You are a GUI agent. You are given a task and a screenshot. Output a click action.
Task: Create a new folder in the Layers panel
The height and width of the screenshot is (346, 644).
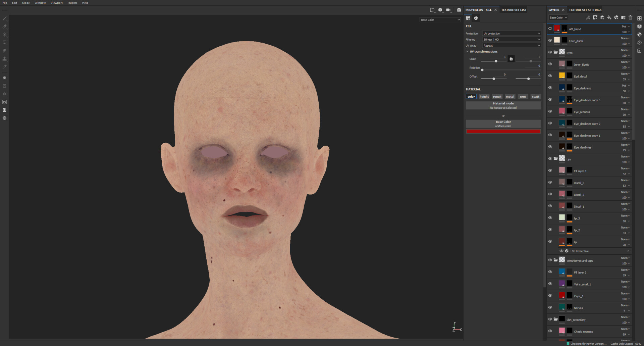[x=624, y=17]
